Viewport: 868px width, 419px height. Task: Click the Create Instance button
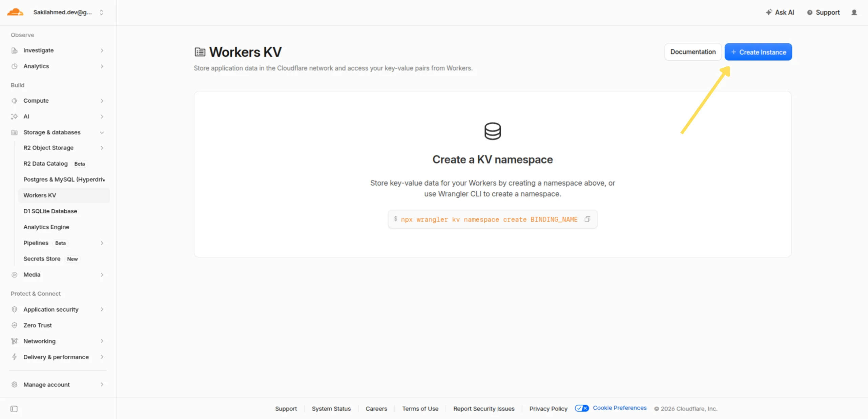click(x=758, y=52)
